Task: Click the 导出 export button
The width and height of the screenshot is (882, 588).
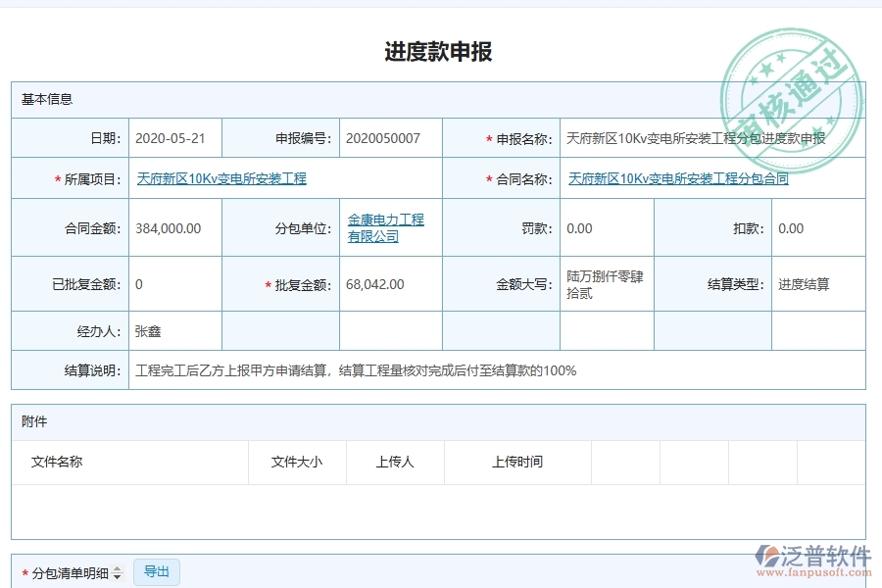Action: 156,571
